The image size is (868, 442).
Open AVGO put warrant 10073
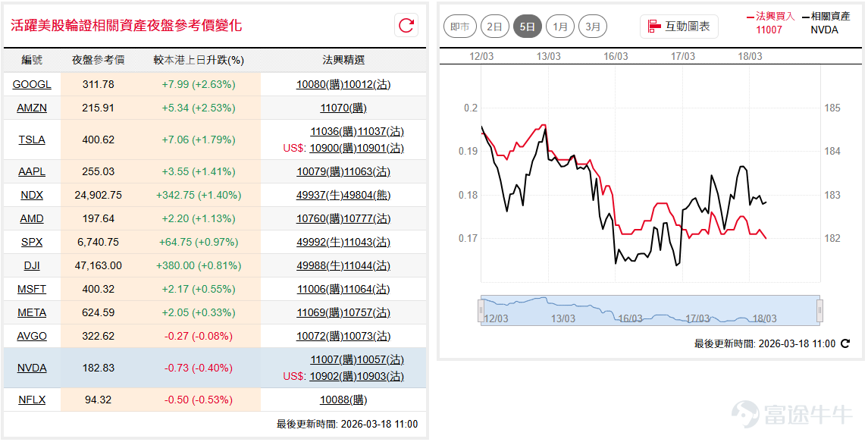[x=367, y=336]
